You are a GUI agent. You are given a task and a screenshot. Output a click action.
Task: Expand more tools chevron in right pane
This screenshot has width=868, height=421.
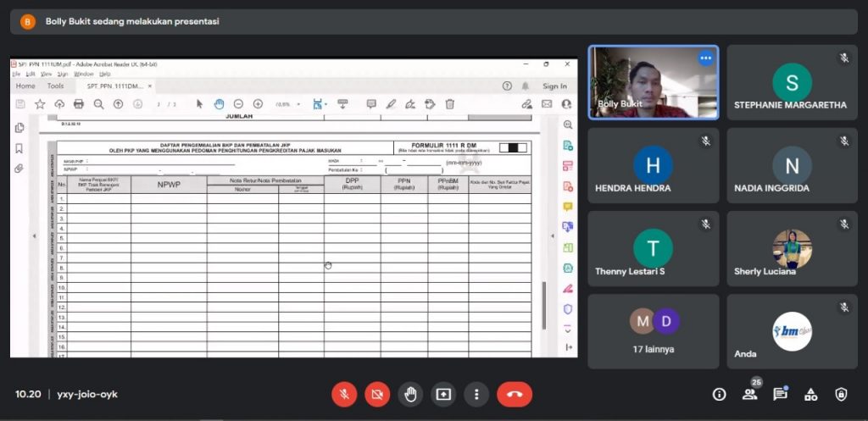tap(567, 329)
